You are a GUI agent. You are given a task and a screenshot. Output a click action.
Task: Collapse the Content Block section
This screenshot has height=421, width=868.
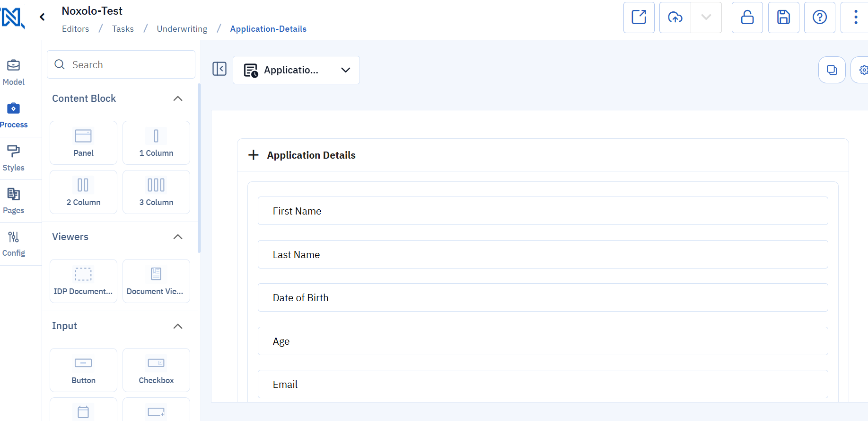[x=178, y=99]
